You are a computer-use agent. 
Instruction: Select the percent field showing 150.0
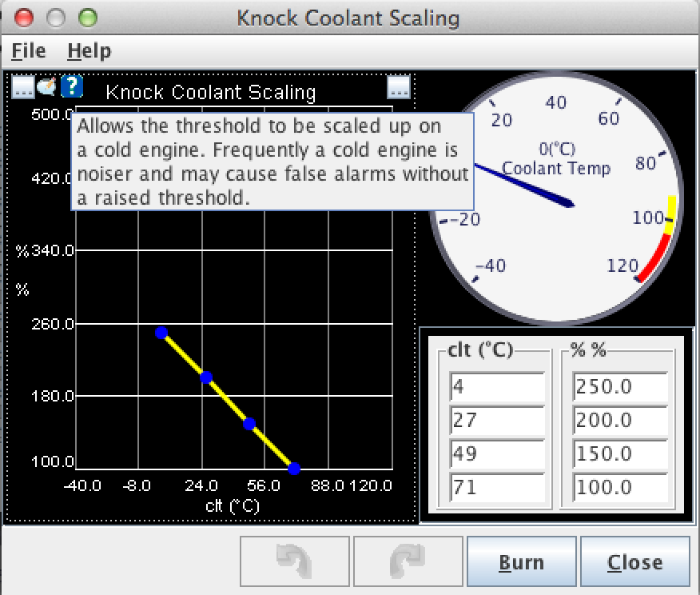tap(621, 453)
